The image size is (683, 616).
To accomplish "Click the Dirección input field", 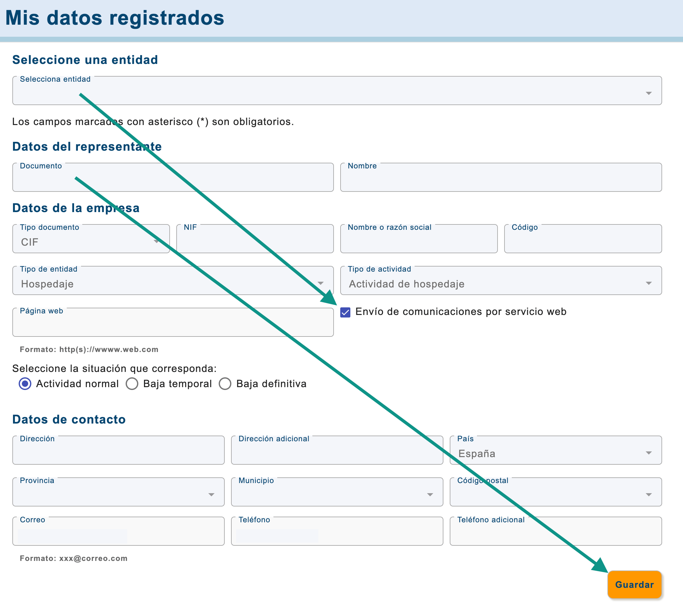I will click(x=118, y=450).
